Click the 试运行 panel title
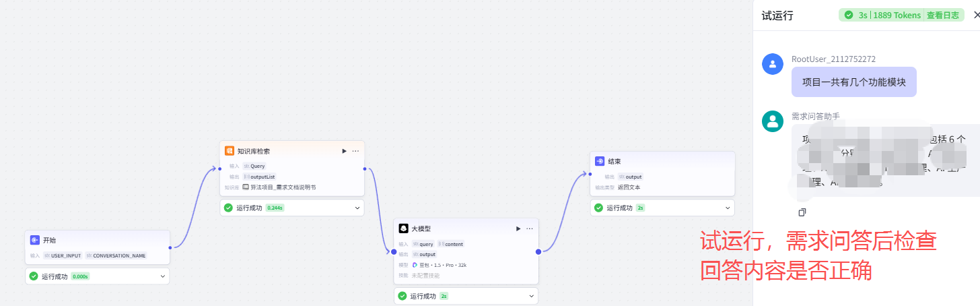The width and height of the screenshot is (980, 306). click(x=777, y=16)
